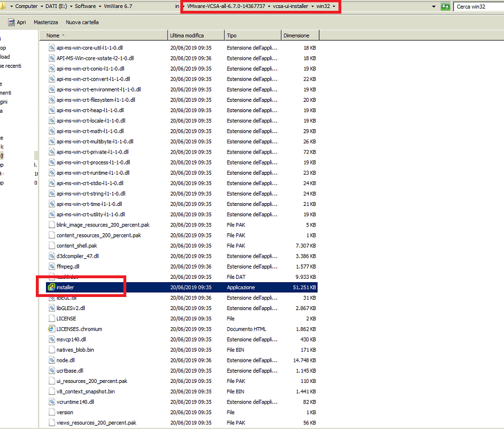This screenshot has width=504, height=429.
Task: Click the API-MS-Win-core-xstate-l2-1-0.dll file icon
Action: (x=51, y=58)
